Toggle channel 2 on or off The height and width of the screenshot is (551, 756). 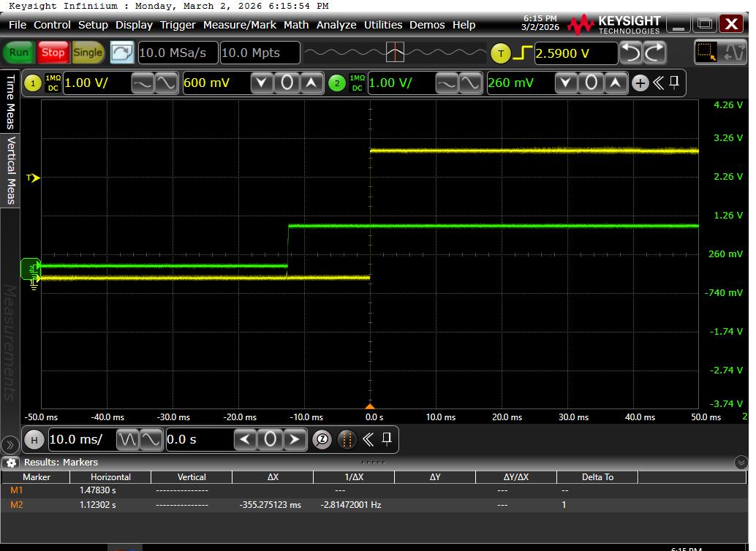(x=337, y=83)
